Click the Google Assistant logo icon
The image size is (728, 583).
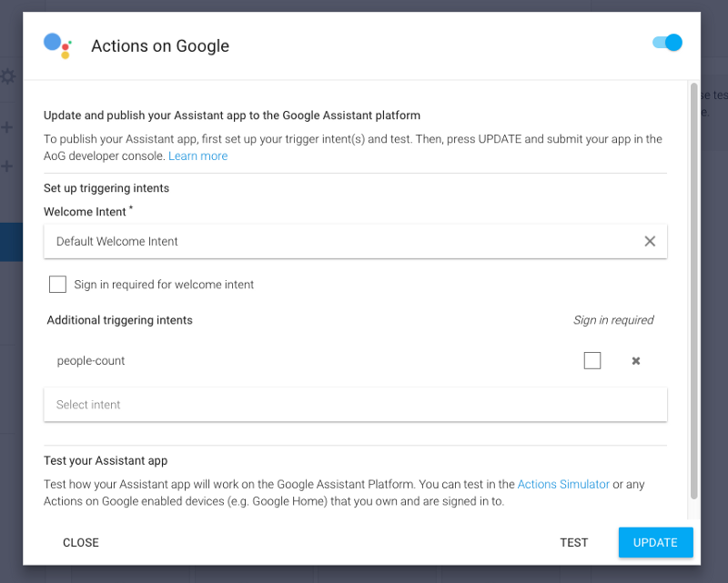click(x=57, y=45)
